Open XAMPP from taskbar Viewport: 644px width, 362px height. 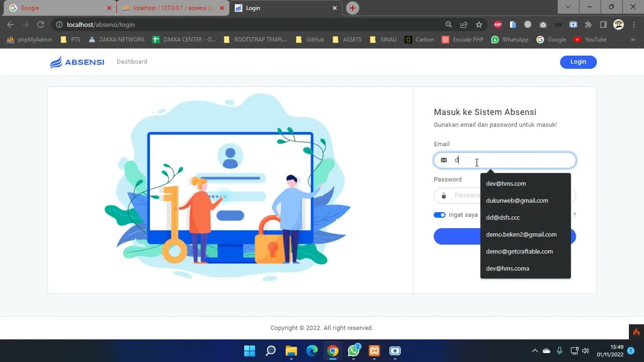point(374,351)
